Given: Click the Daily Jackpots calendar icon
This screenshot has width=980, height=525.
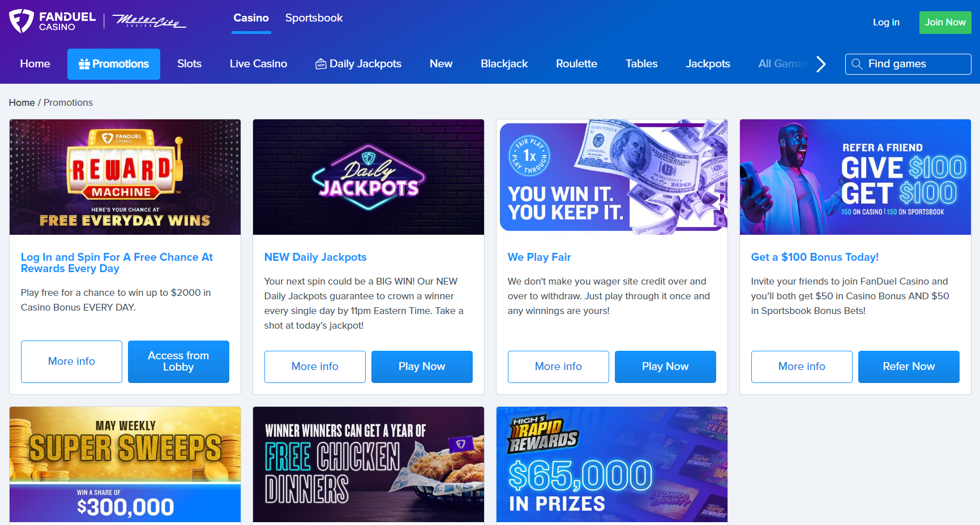Looking at the screenshot, I should [x=321, y=64].
